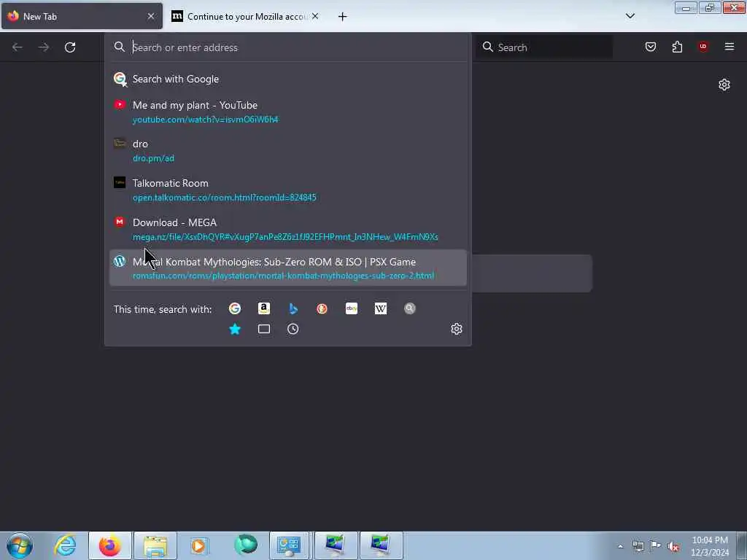Screen dimensions: 747x560
Task: Open Me and my plant - YouTube suggestion
Action: click(x=287, y=112)
